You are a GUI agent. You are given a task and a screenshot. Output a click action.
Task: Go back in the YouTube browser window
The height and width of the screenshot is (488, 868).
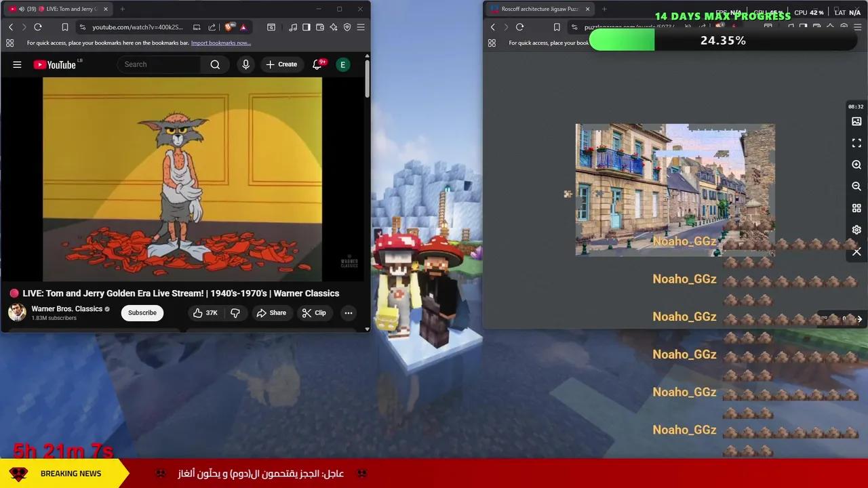click(11, 27)
